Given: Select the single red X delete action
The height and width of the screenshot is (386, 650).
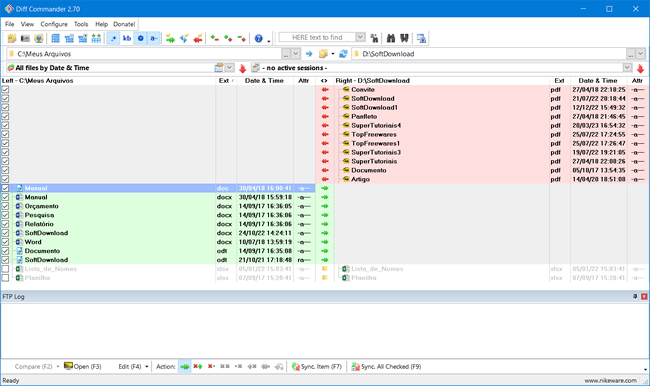Looking at the screenshot, I should 211,367.
